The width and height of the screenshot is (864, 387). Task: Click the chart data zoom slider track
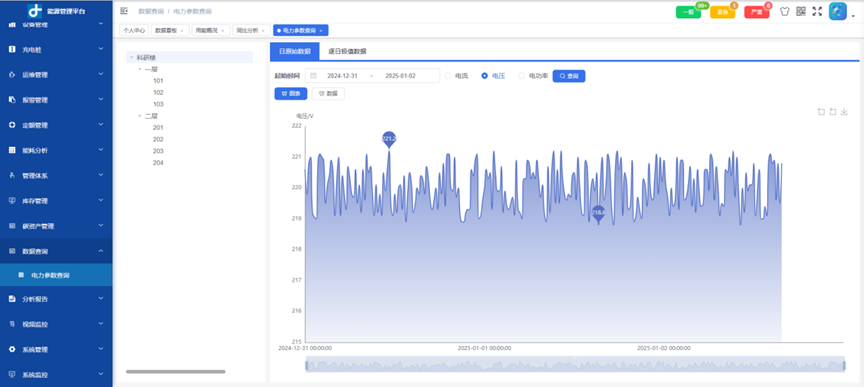point(575,365)
